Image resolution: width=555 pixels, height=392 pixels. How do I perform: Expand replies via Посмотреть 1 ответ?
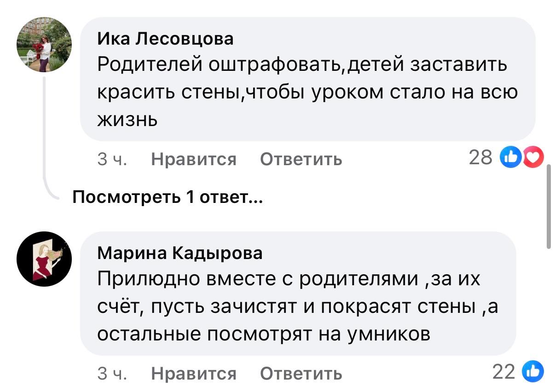point(168,198)
